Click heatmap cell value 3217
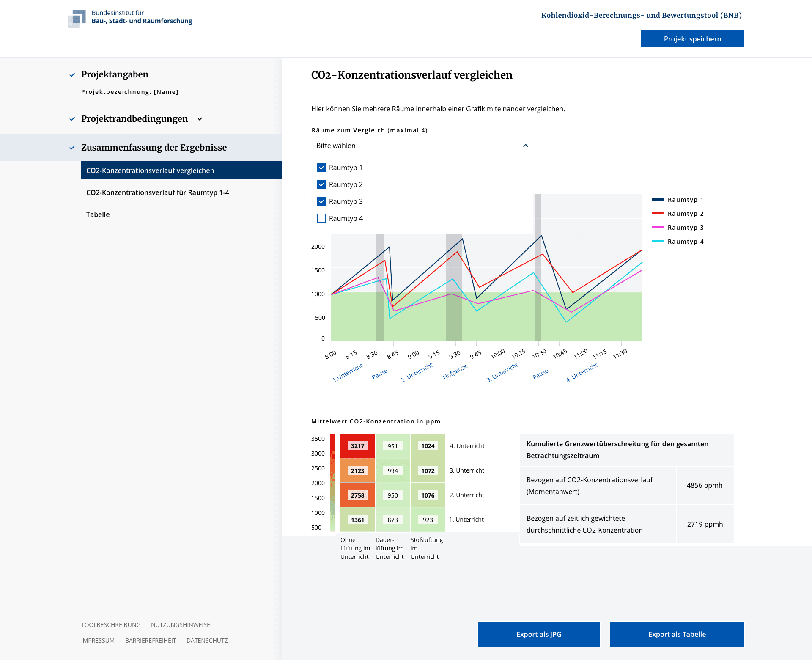This screenshot has height=660, width=812. coord(357,446)
